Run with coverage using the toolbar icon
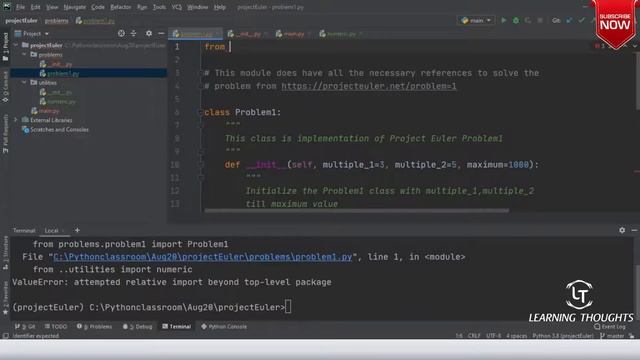Screen dimensions: 640x360 [x=528, y=20]
